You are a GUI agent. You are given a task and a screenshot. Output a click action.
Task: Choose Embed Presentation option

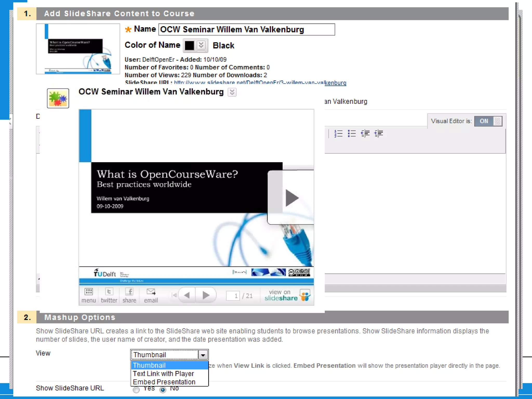click(x=164, y=382)
